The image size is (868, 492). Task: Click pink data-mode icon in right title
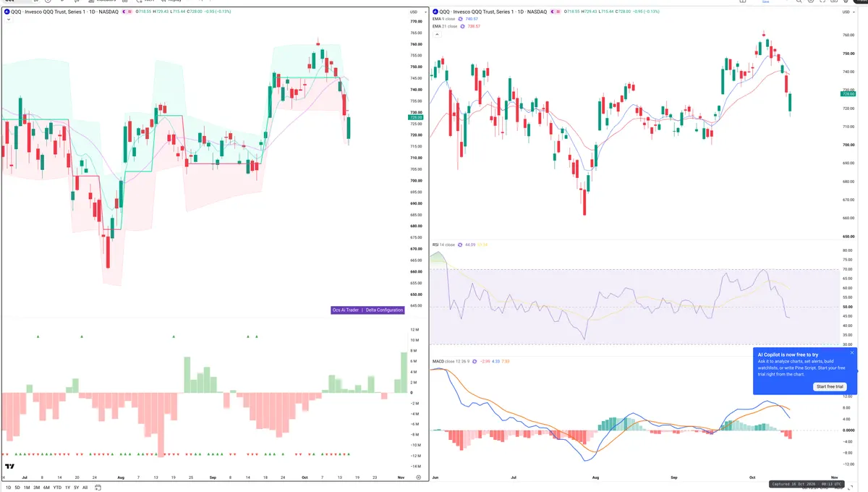tap(558, 12)
